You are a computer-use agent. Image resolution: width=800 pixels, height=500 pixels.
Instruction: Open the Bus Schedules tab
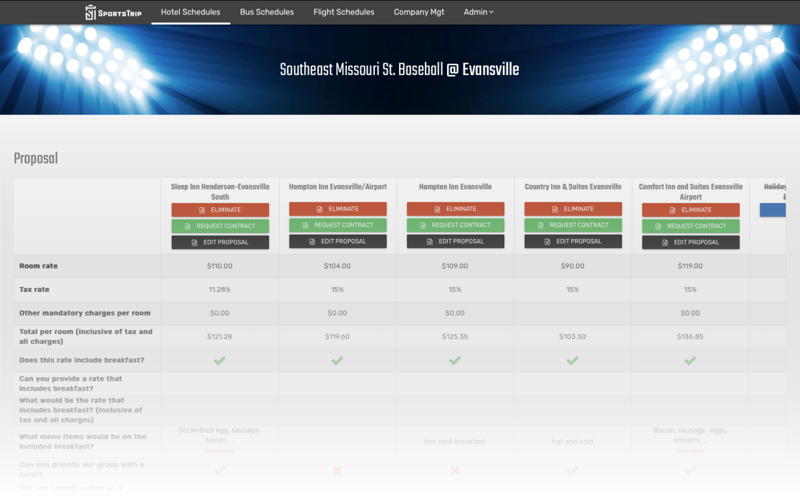click(x=267, y=12)
